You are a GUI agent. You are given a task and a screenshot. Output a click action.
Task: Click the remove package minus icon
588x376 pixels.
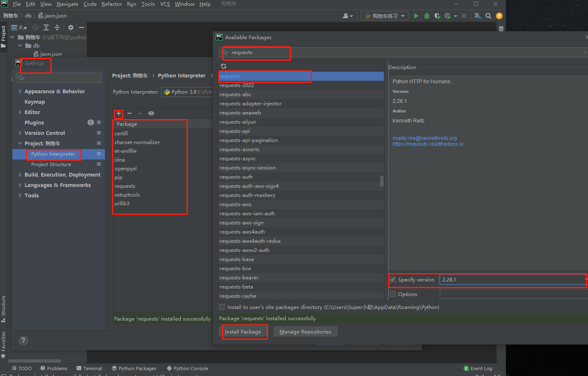click(130, 113)
